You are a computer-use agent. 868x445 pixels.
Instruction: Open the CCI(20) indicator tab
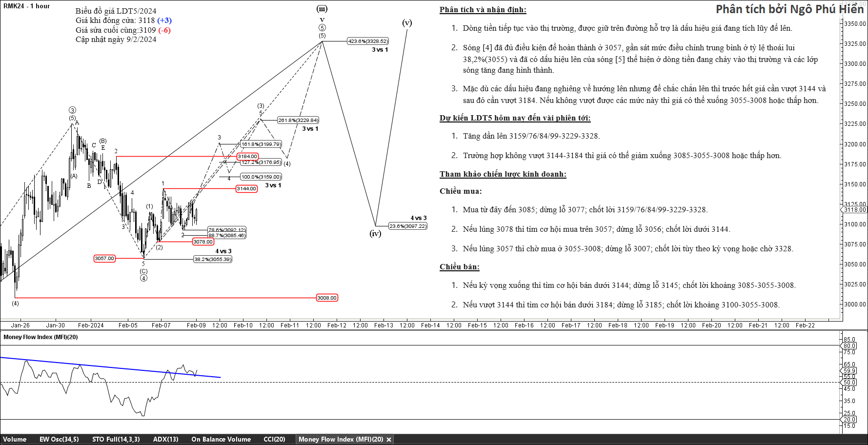(x=274, y=439)
